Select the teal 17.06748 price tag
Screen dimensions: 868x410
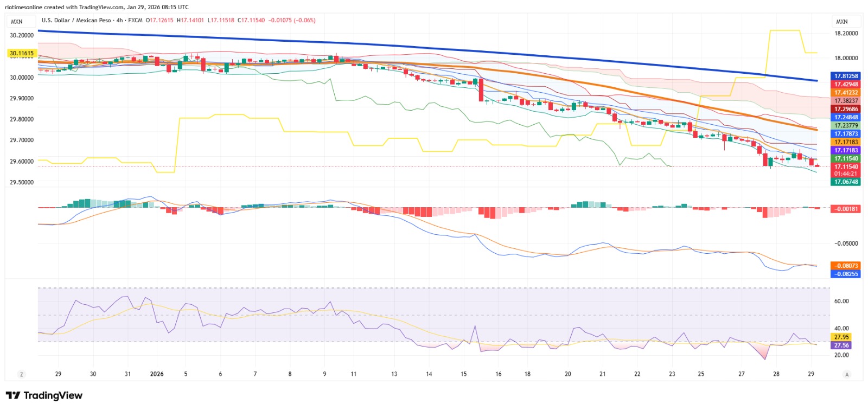[846, 182]
